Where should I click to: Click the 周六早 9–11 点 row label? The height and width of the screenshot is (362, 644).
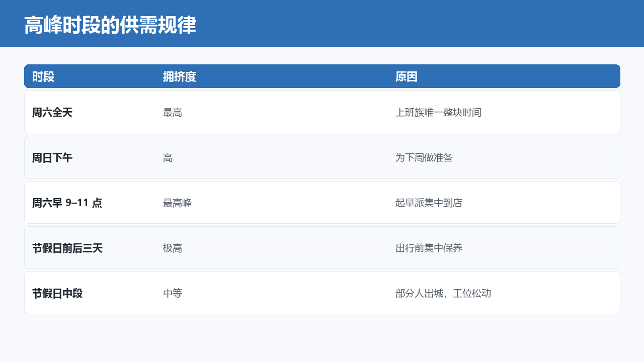67,203
